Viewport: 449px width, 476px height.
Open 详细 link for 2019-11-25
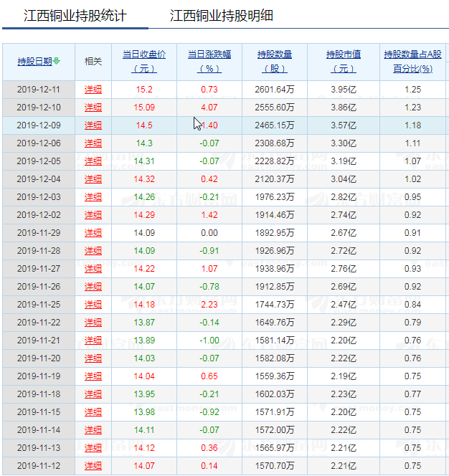93,305
